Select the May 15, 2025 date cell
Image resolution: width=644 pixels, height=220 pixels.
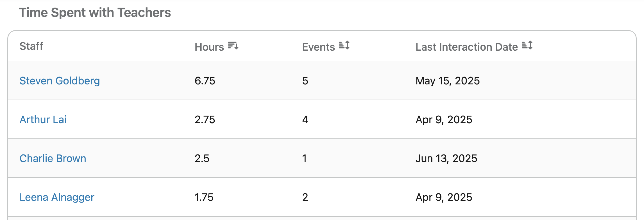pos(448,81)
